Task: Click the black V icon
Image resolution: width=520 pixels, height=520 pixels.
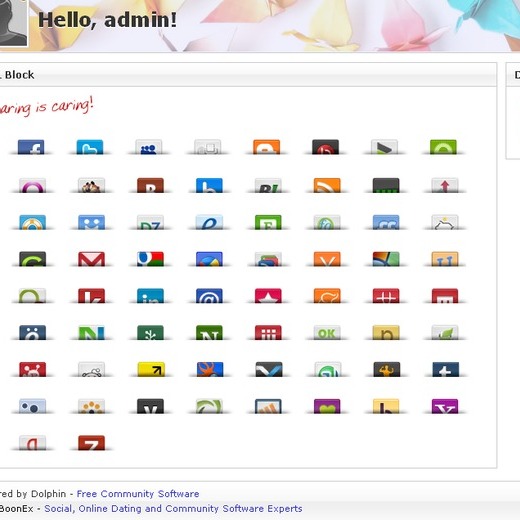Action: point(150,406)
